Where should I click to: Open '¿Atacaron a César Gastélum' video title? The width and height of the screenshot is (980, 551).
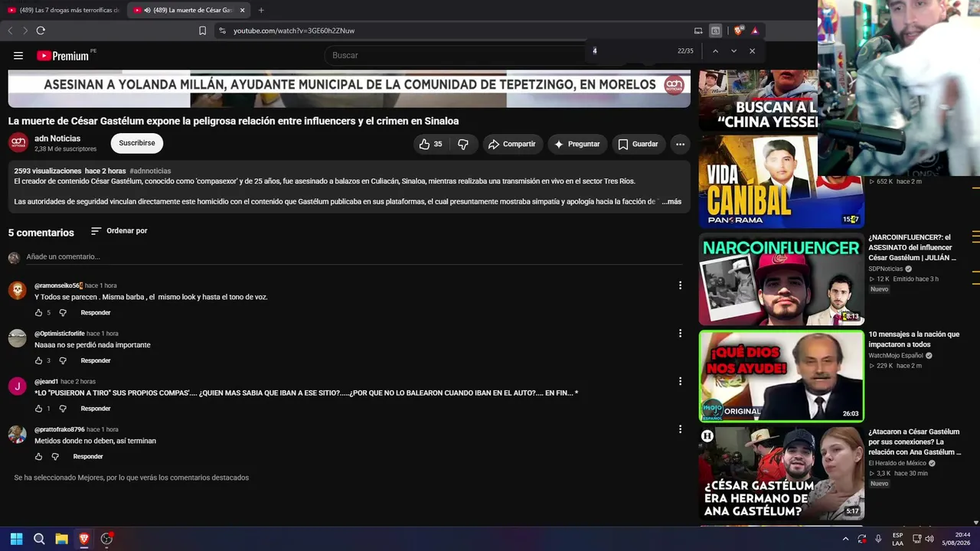pyautogui.click(x=914, y=442)
